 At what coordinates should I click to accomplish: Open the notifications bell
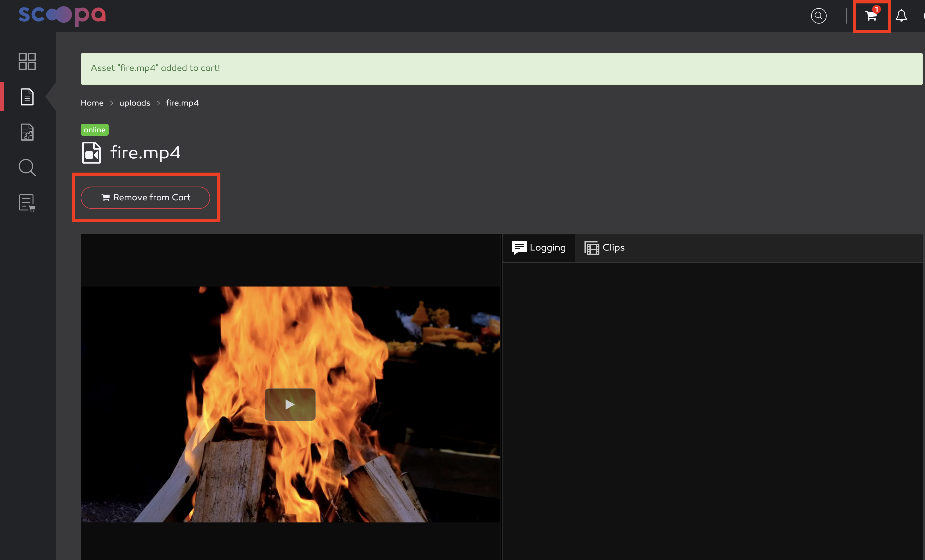pyautogui.click(x=901, y=16)
